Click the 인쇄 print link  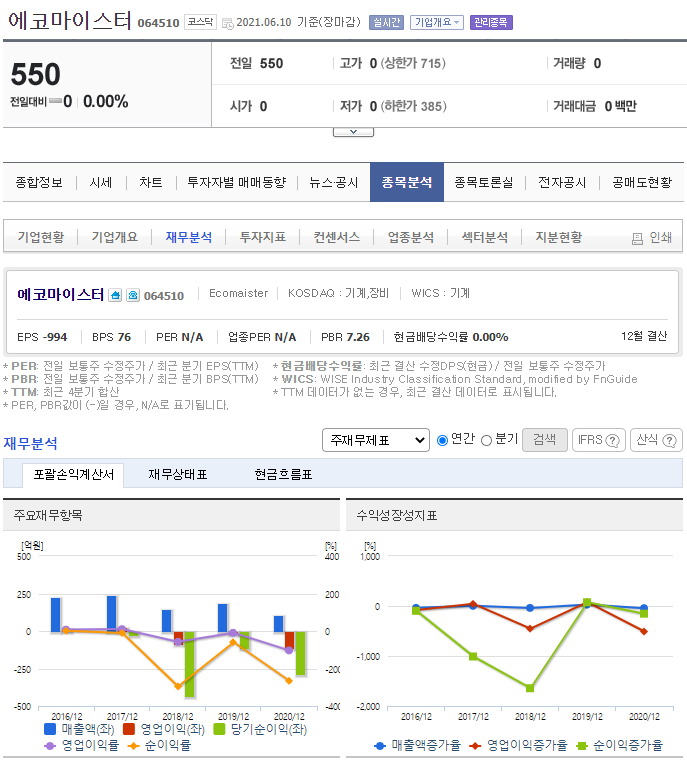tap(652, 238)
